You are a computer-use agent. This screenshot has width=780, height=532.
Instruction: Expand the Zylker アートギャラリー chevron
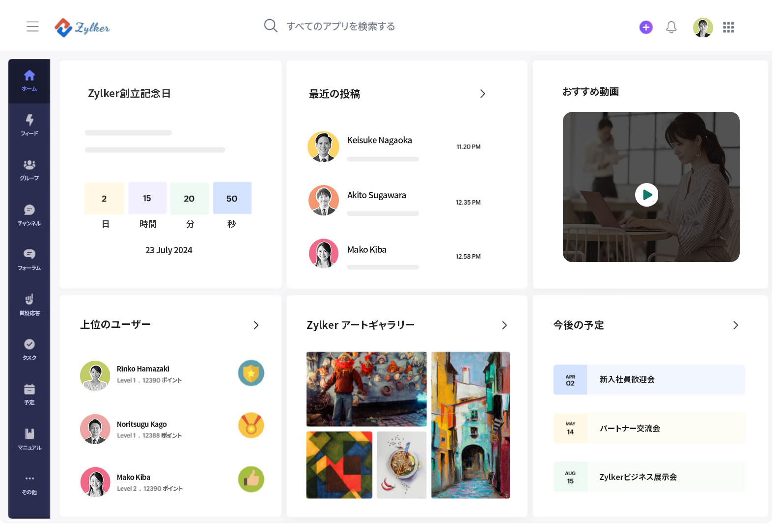tap(504, 325)
